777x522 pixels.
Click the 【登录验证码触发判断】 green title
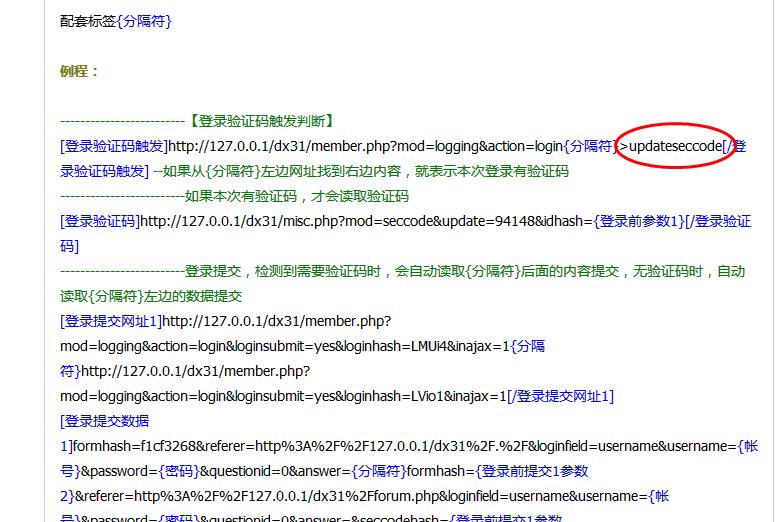[x=260, y=122]
